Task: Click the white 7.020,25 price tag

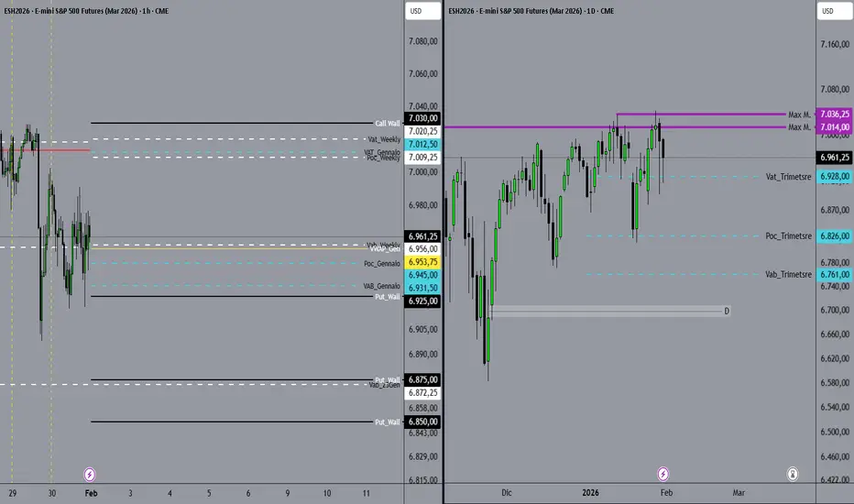Action: (x=422, y=131)
